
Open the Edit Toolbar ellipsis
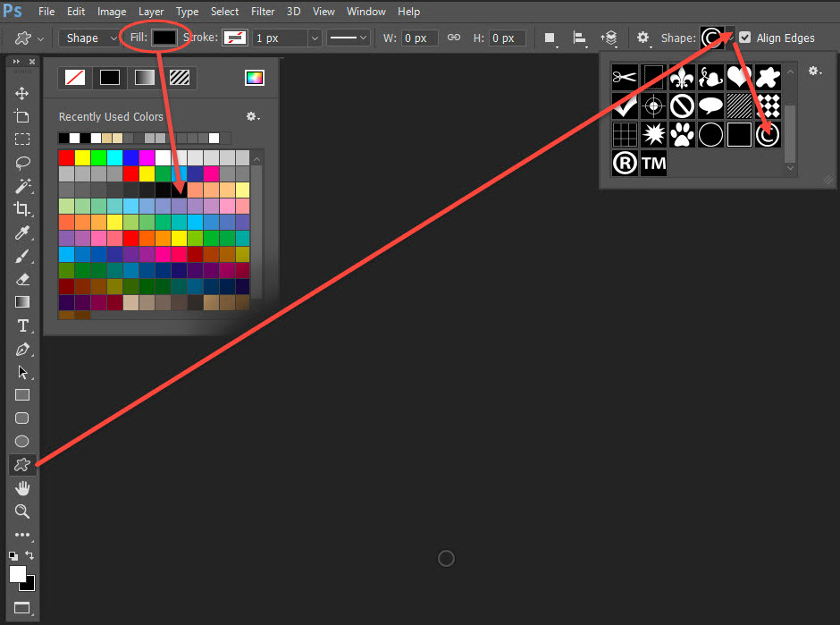click(x=22, y=535)
